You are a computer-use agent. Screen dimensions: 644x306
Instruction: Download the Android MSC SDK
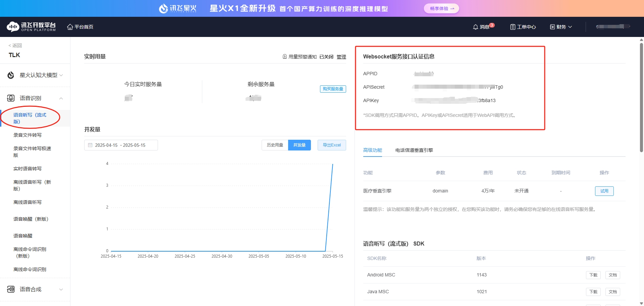pyautogui.click(x=593, y=275)
